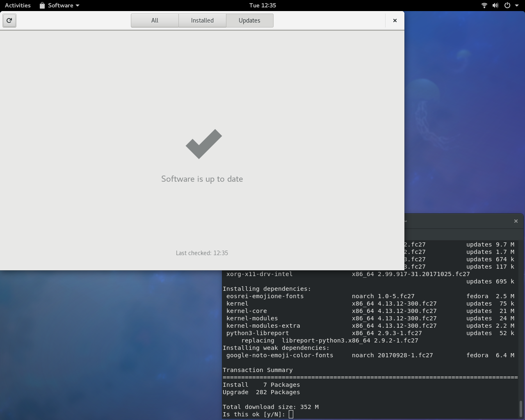Image resolution: width=525 pixels, height=420 pixels.
Task: Click "python3-libreport" in the terminal
Action: (x=258, y=333)
